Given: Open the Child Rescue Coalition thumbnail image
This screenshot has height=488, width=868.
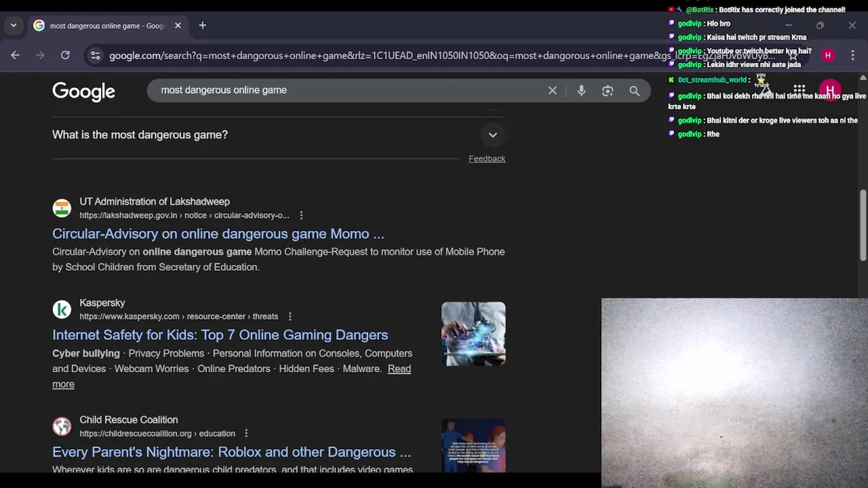Looking at the screenshot, I should tap(473, 446).
